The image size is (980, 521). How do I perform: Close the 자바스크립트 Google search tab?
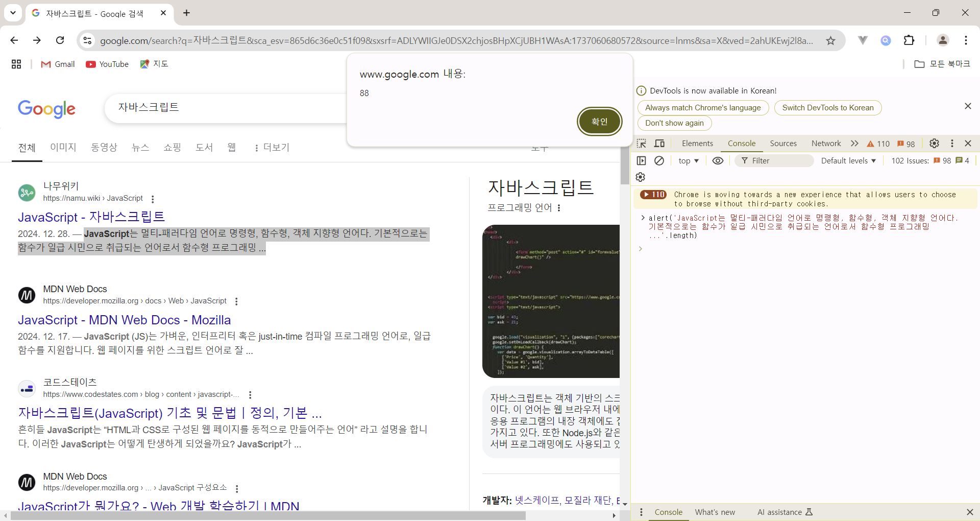pos(163,13)
